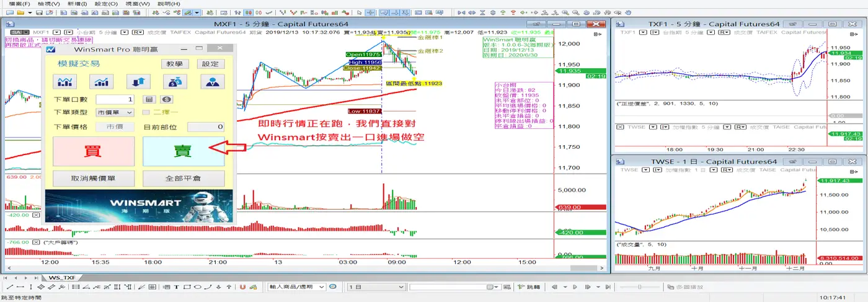Click the WINSMART robot banner image
The image size is (868, 302).
click(x=139, y=206)
